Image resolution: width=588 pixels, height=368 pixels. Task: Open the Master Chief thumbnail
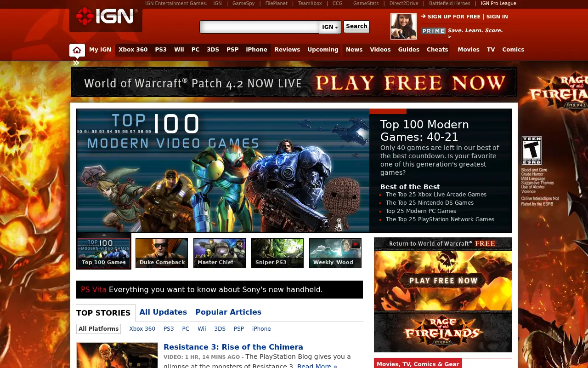coord(220,253)
